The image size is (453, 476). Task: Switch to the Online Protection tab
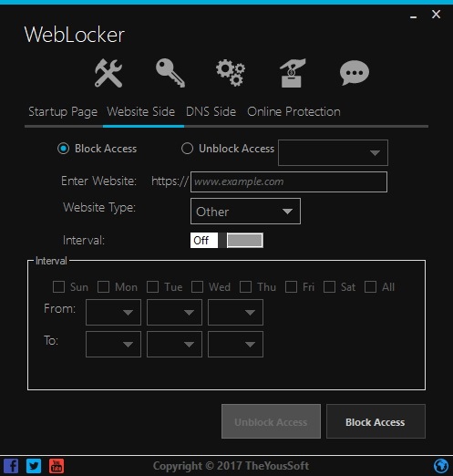pos(293,112)
